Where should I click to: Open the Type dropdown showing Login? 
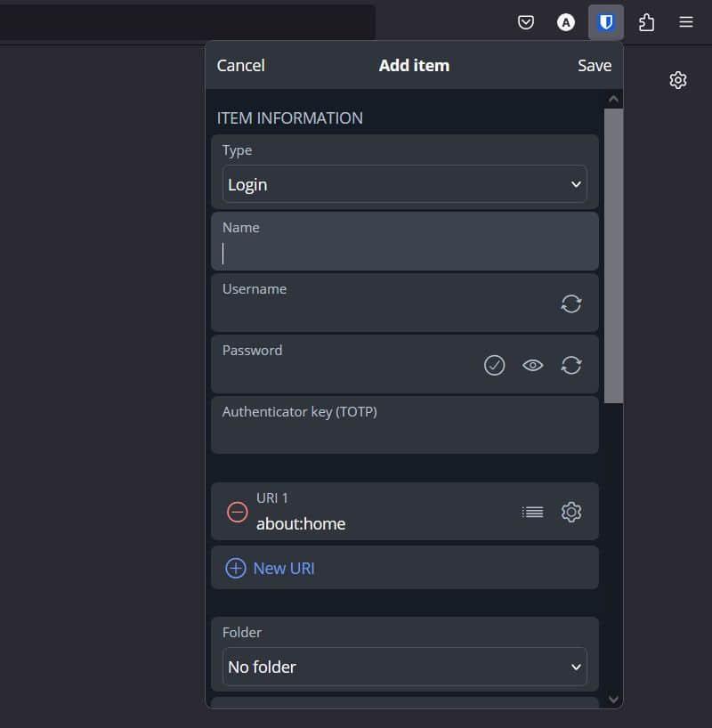click(404, 184)
